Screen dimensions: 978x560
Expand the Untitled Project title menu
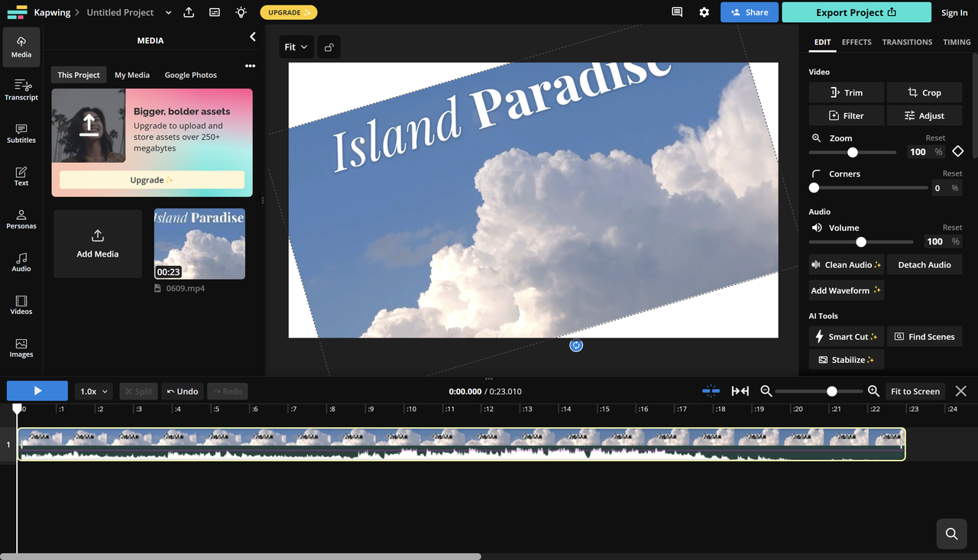tap(167, 12)
